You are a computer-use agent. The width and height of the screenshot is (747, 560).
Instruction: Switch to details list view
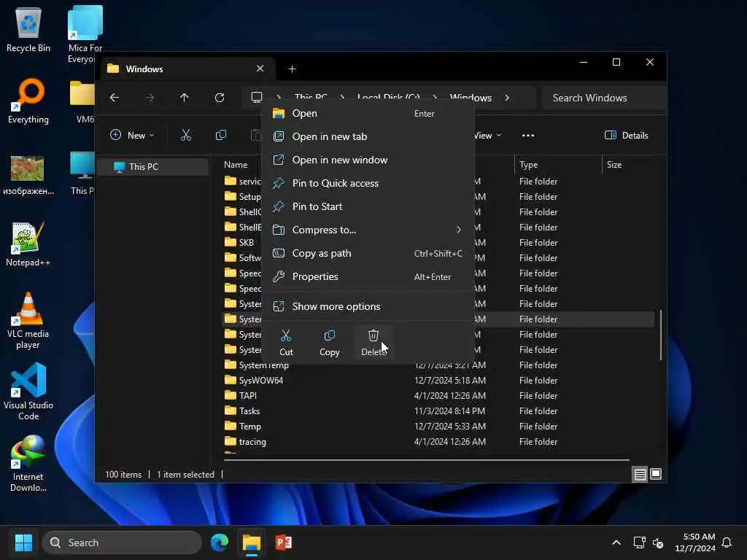(x=640, y=474)
